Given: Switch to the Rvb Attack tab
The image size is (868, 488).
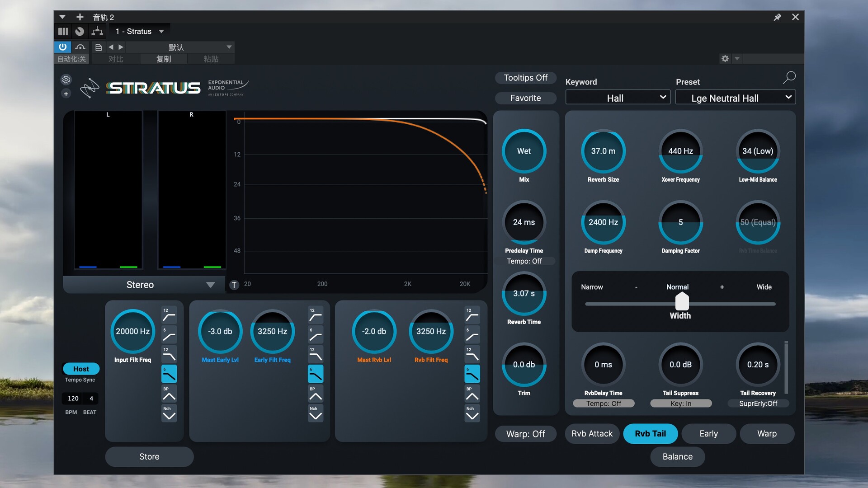Looking at the screenshot, I should 592,433.
